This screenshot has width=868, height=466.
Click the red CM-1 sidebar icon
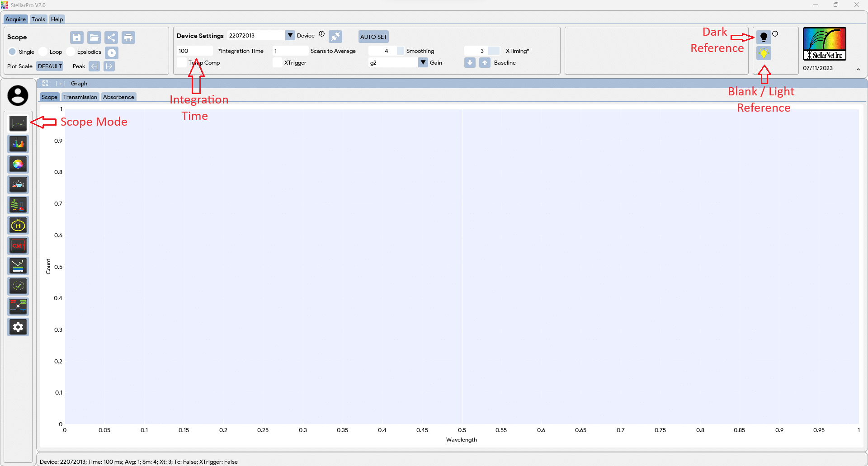coord(18,245)
